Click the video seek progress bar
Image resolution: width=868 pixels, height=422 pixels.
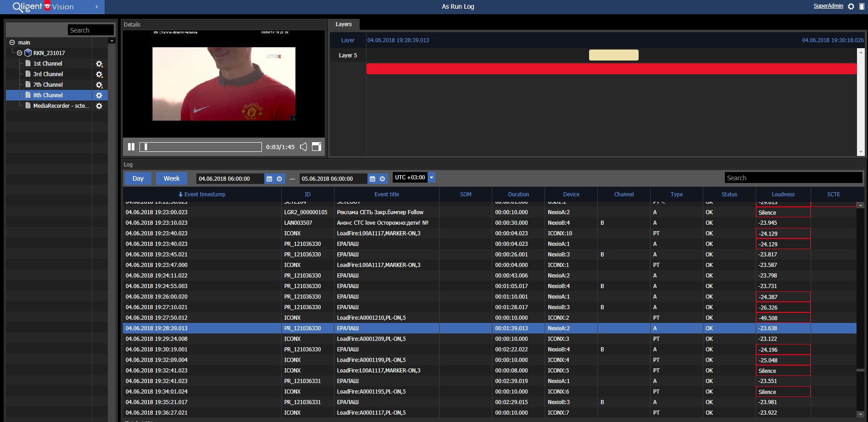coord(201,147)
